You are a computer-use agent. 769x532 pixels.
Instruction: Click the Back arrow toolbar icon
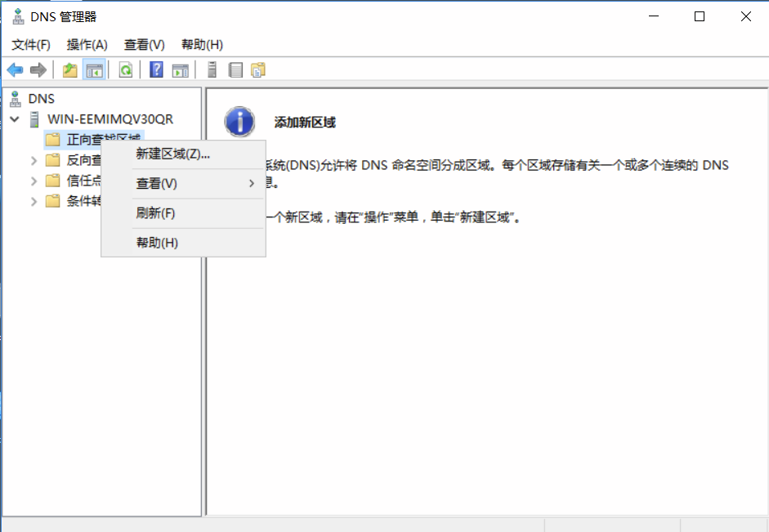16,70
